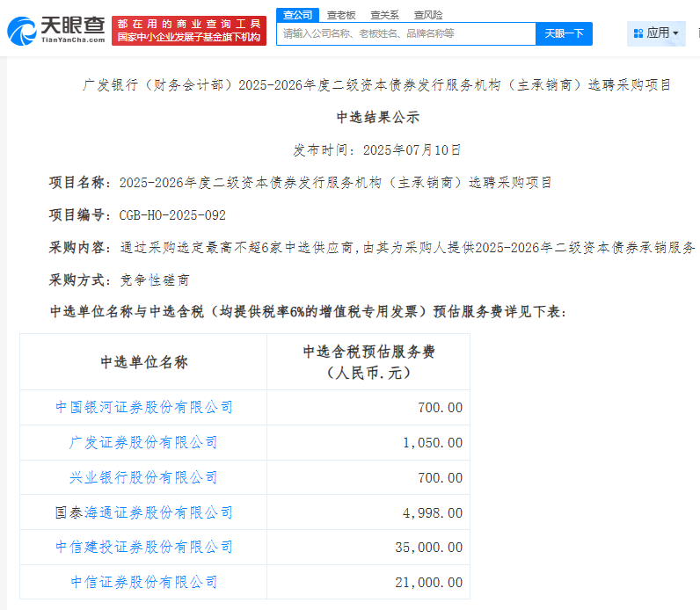700x610 pixels.
Task: Click the 中选单位名称 column header
Action: [x=144, y=362]
